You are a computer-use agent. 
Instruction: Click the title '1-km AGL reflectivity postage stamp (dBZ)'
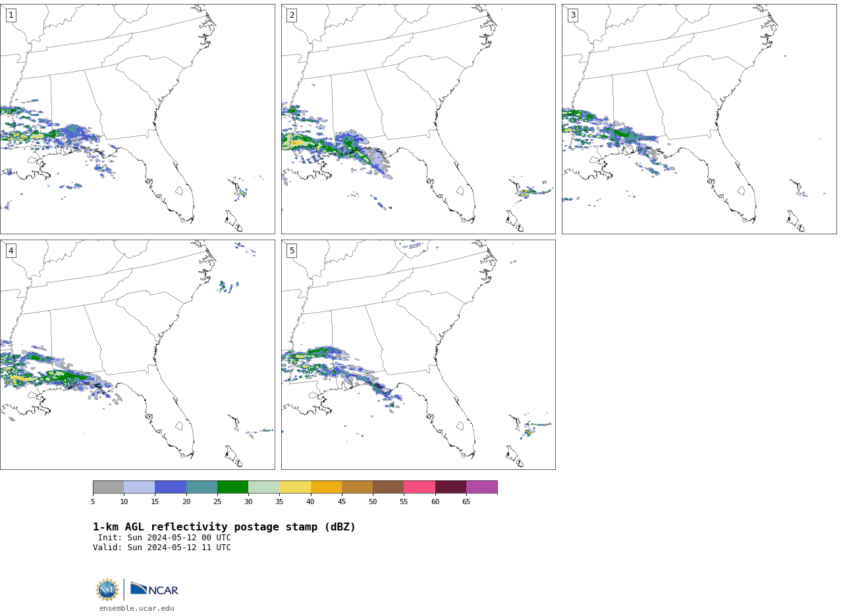224,527
